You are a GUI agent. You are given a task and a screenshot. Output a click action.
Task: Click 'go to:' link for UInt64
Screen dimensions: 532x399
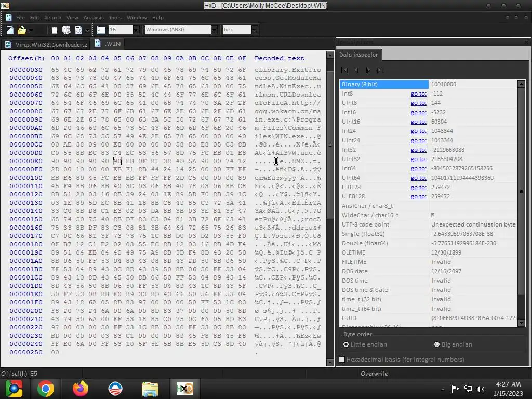(x=418, y=178)
